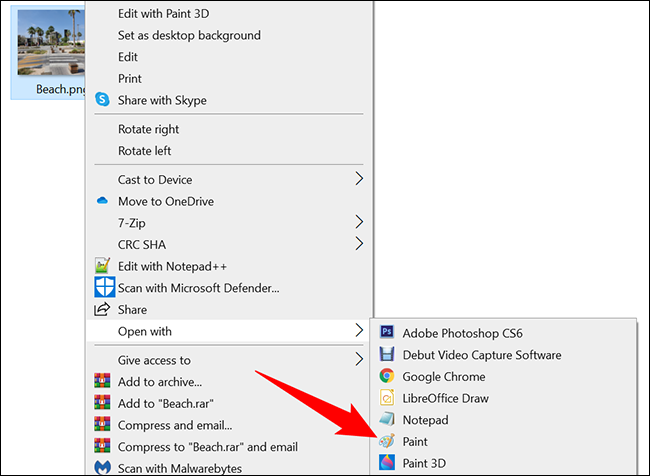
Task: Click Scan with Malwarebytes entry
Action: pos(180,467)
